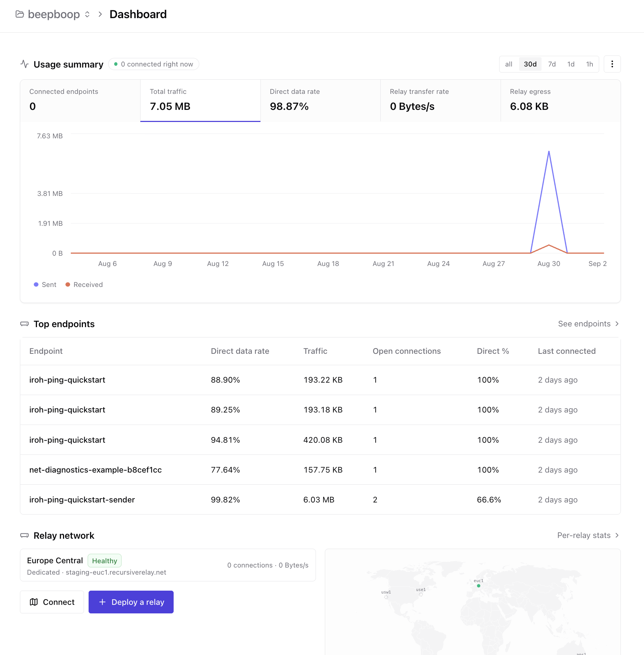Screen dimensions: 644x655
Task: Click the '0 connected right now' badge
Action: (x=153, y=64)
